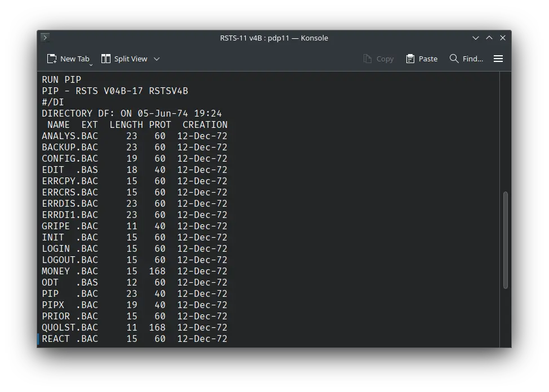The image size is (549, 392).
Task: Open the window menu via the titlebar Konsole icon
Action: tap(45, 38)
